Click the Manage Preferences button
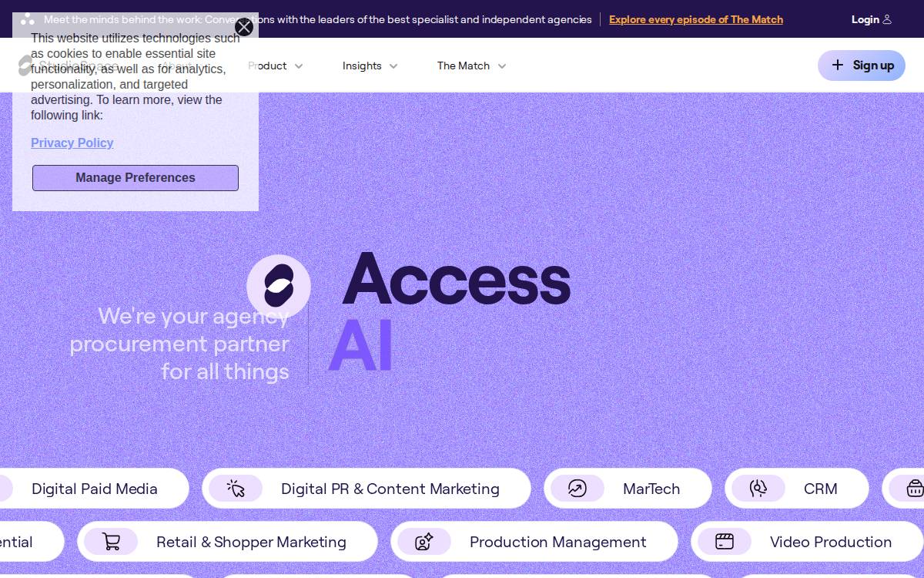The image size is (924, 578). click(136, 178)
